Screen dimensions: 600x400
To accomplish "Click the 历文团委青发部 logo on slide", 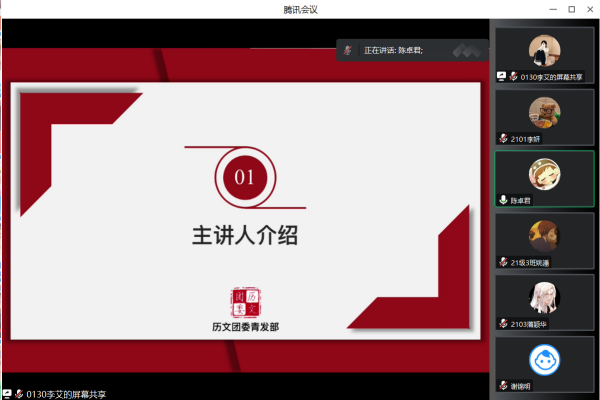I will (x=245, y=298).
